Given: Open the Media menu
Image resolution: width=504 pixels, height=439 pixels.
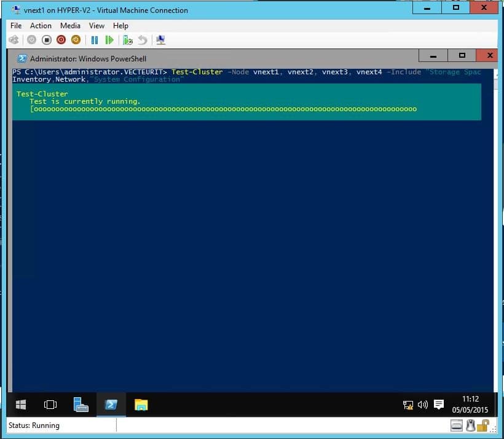Looking at the screenshot, I should tap(70, 26).
